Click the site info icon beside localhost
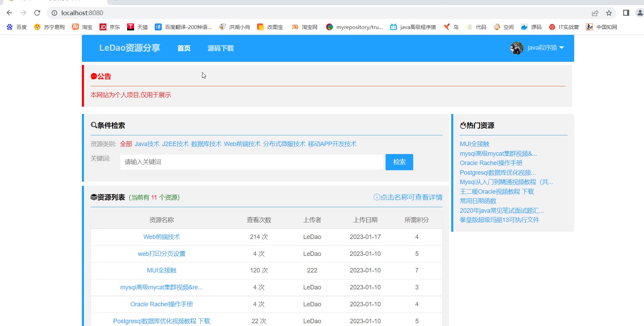644x326 pixels. coord(54,13)
